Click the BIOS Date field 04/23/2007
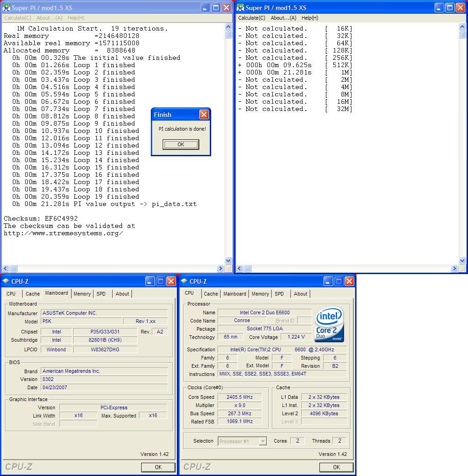This screenshot has height=476, width=468. coord(104,387)
